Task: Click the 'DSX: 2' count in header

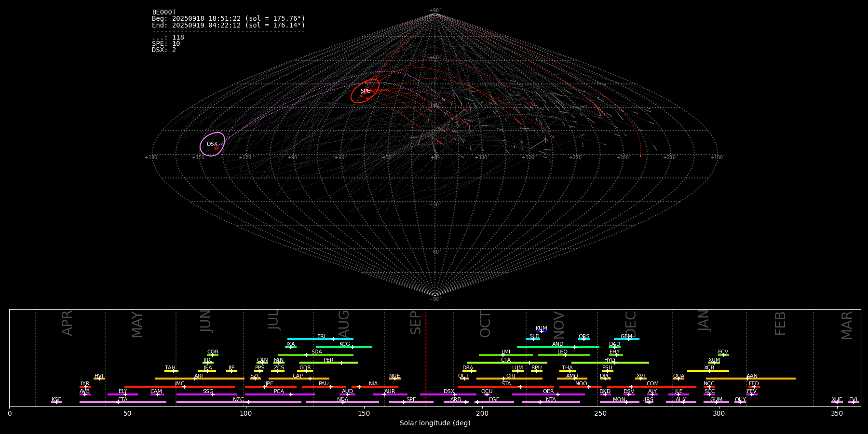Action: click(x=164, y=50)
